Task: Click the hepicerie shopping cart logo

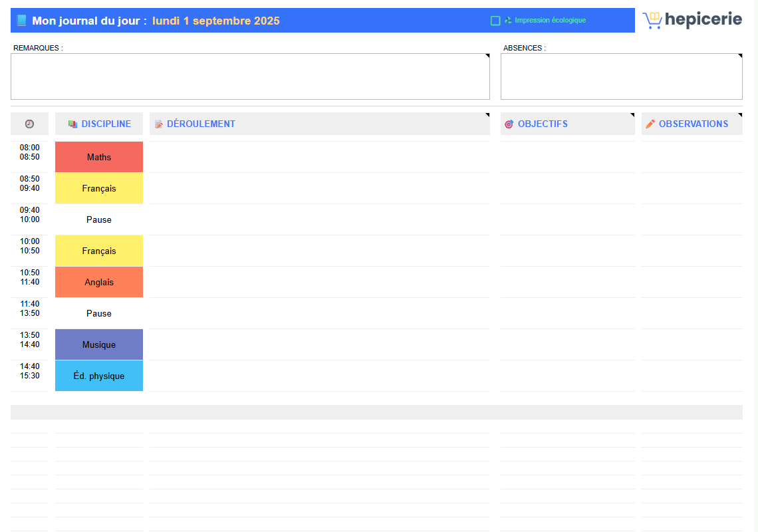Action: coord(652,21)
